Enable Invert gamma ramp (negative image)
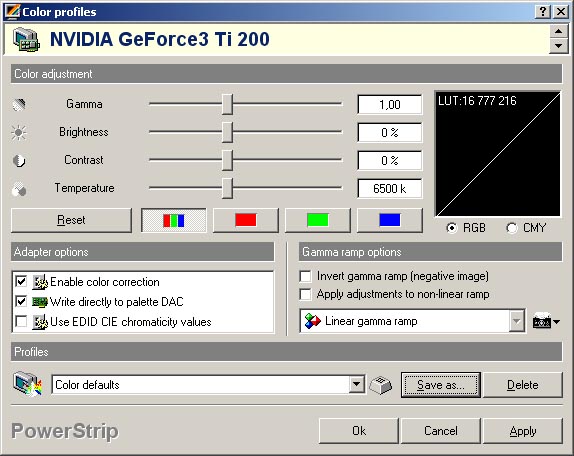Screen dimensions: 574x456 tap(305, 276)
